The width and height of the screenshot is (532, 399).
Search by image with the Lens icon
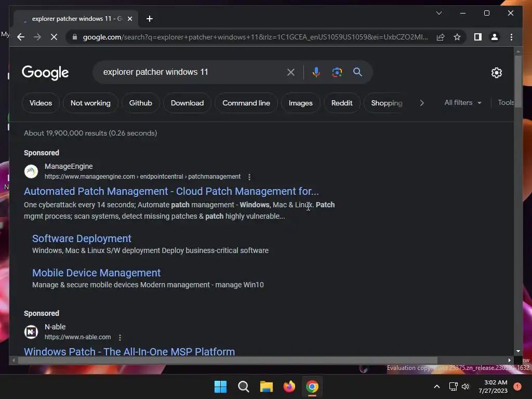pos(337,72)
